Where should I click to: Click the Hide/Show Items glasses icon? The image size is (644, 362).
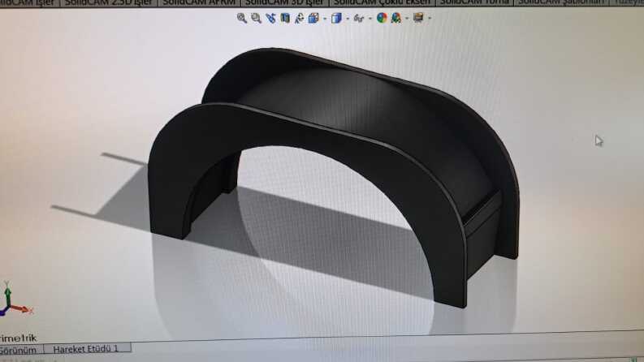click(359, 18)
